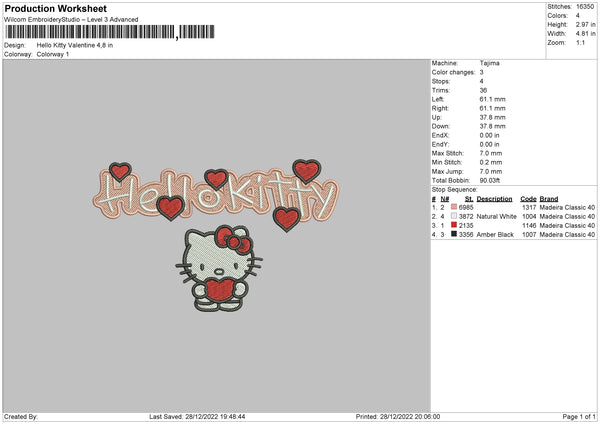Click the Width value 4.81 in
600x424 pixels.
click(585, 34)
